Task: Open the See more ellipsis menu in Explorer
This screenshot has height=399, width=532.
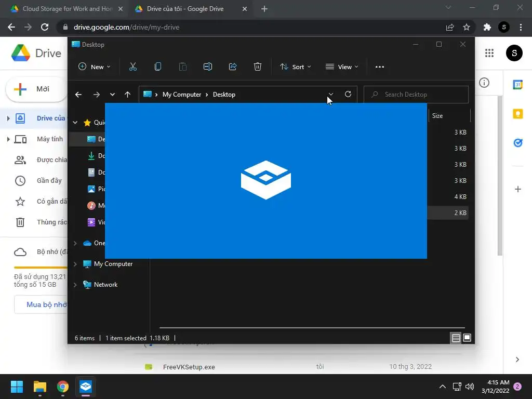Action: click(380, 67)
